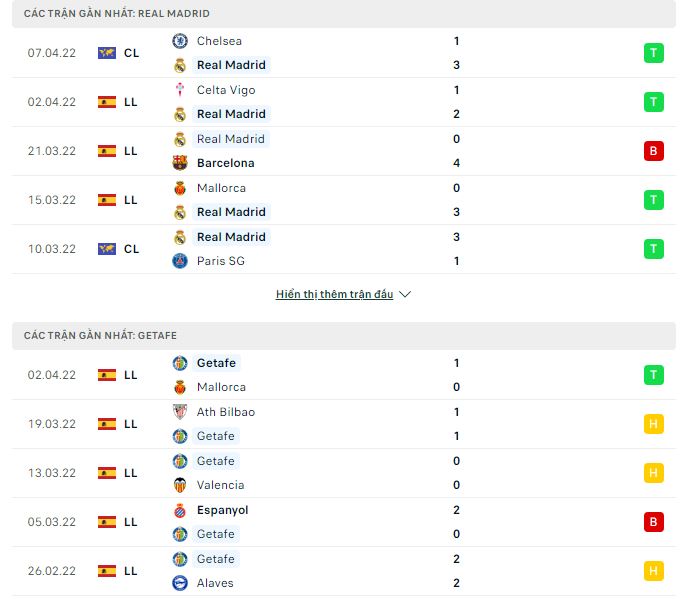685x601 pixels.
Task: Expand more matches with the chevron arrow
Action: (405, 294)
